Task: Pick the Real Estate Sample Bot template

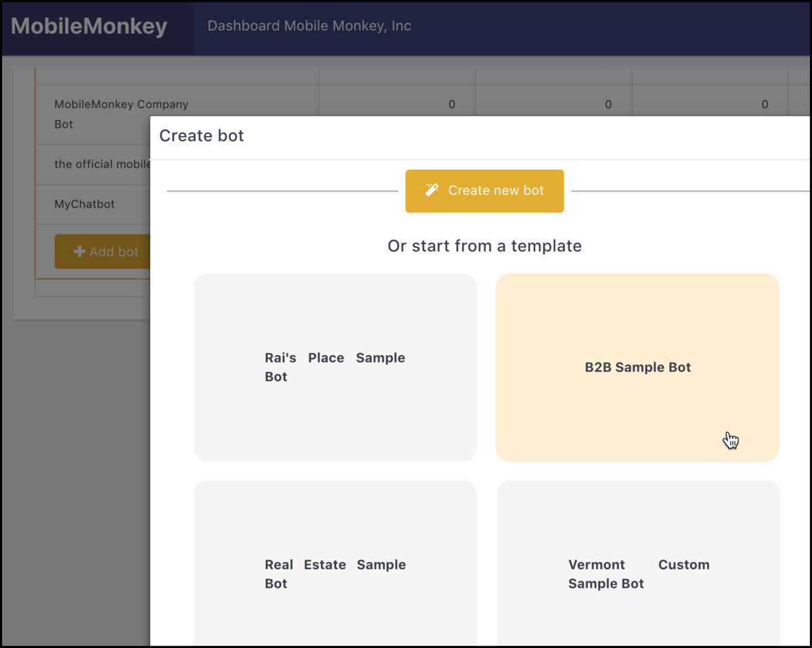Action: pyautogui.click(x=335, y=563)
